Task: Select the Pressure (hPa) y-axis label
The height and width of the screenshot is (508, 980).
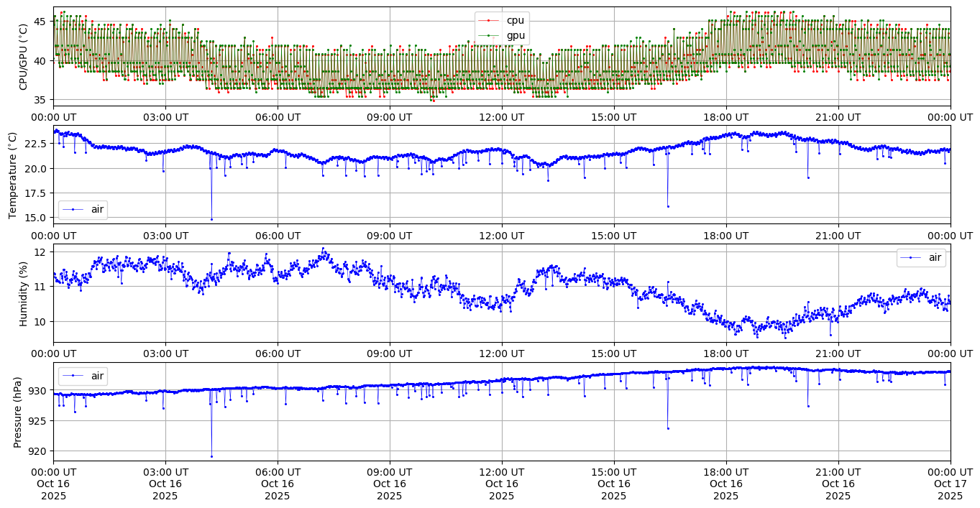Action: coord(18,412)
